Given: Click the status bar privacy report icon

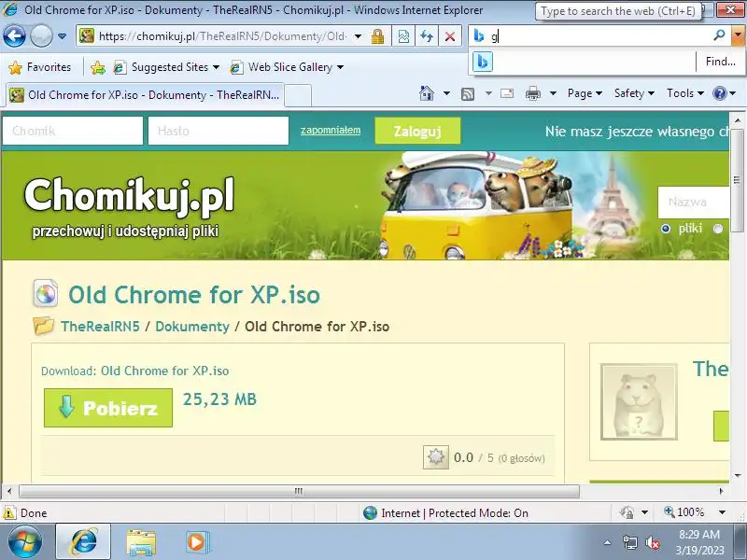Looking at the screenshot, I should [627, 512].
